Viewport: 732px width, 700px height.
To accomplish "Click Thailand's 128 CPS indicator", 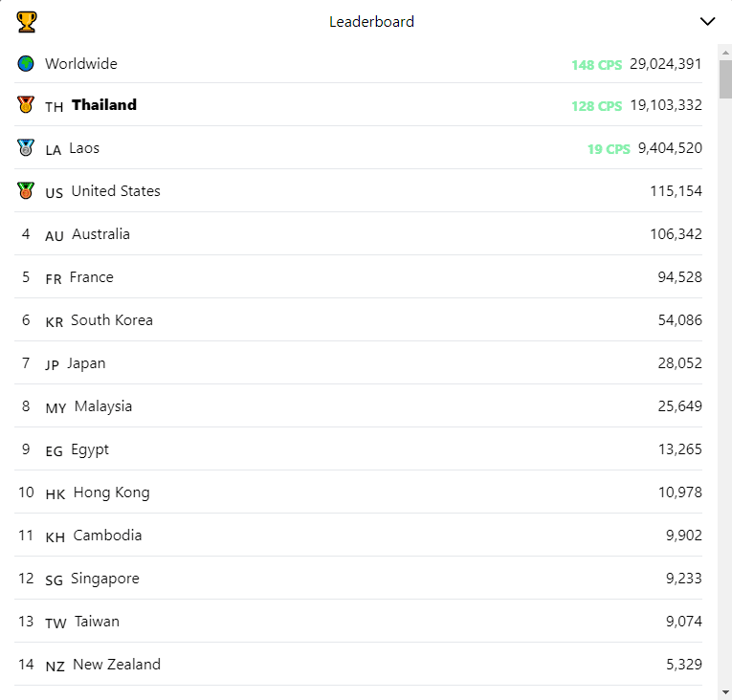I will tap(597, 106).
